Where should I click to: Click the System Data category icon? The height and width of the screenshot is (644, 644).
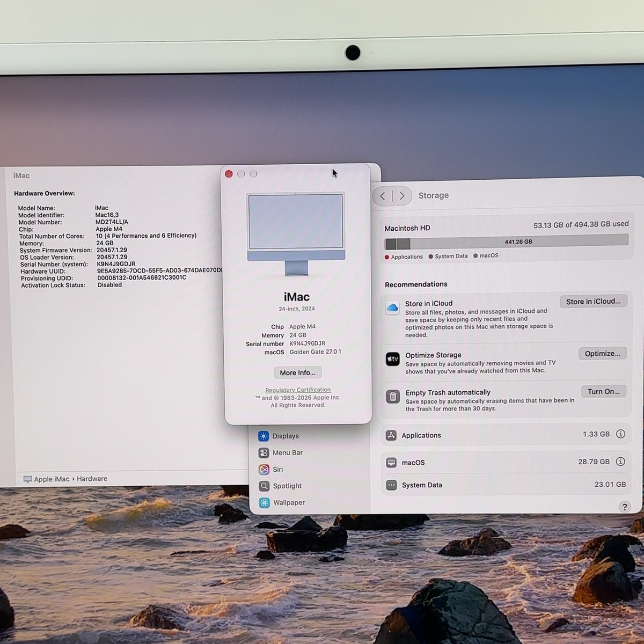pos(391,485)
